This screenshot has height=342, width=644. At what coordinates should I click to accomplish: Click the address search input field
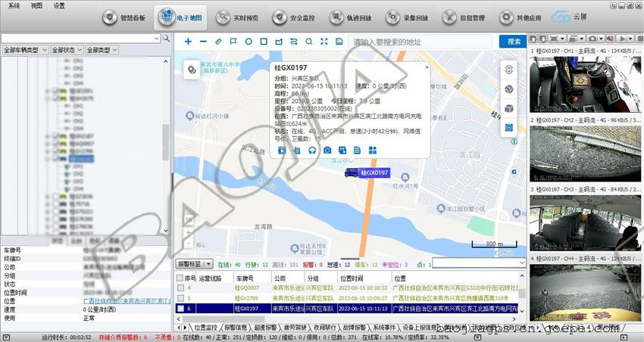point(424,42)
